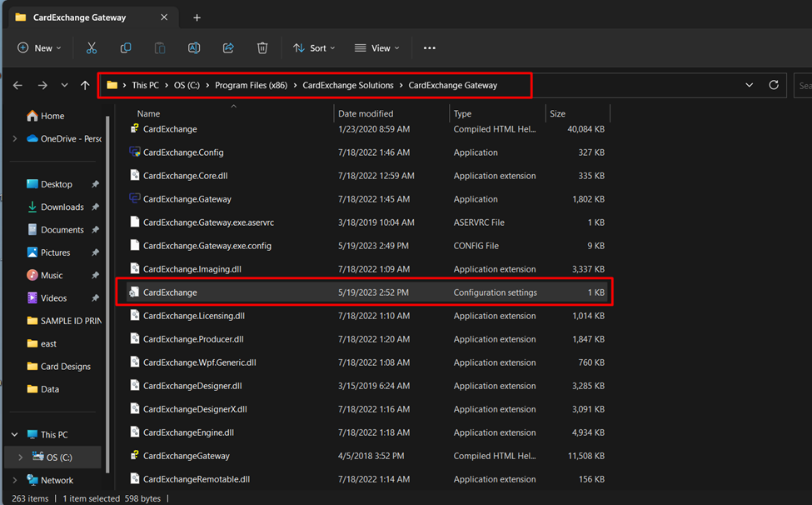
Task: Click the Share icon in toolbar
Action: (x=228, y=48)
